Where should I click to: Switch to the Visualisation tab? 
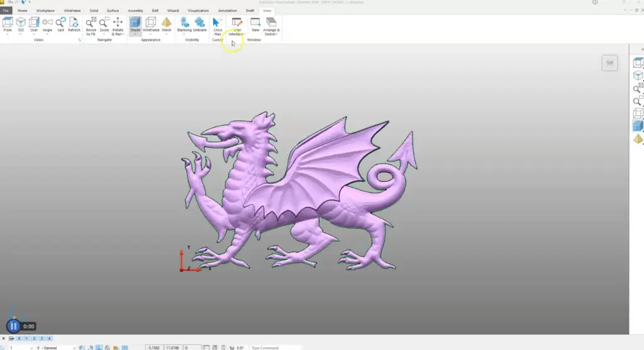click(x=198, y=11)
